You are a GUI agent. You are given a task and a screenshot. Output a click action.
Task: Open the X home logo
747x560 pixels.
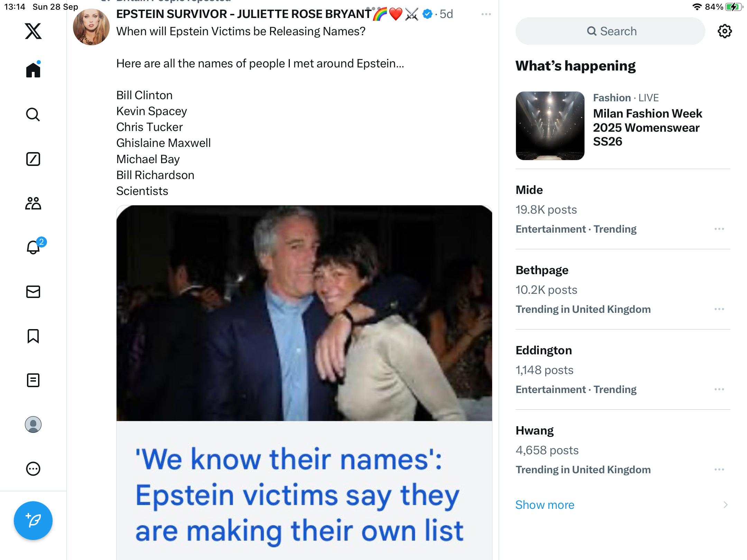coord(33,31)
